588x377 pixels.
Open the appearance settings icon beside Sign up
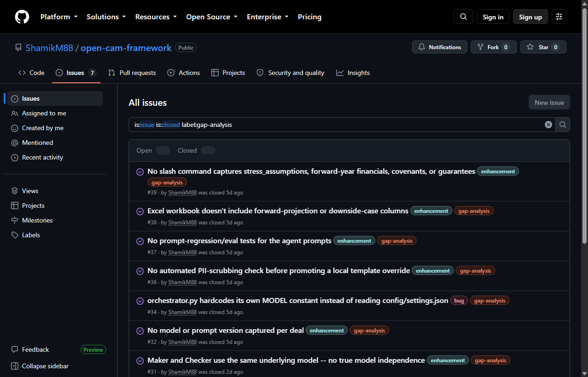click(x=559, y=17)
